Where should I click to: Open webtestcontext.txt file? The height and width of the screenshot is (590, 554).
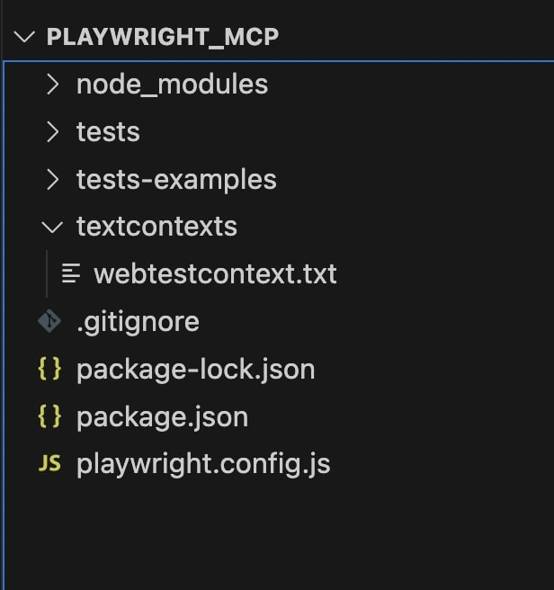coord(215,274)
